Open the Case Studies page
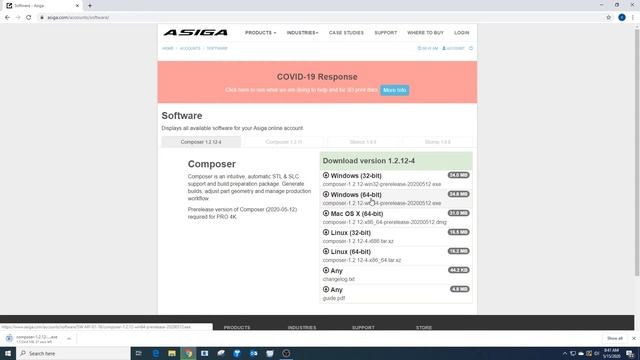 click(x=346, y=33)
